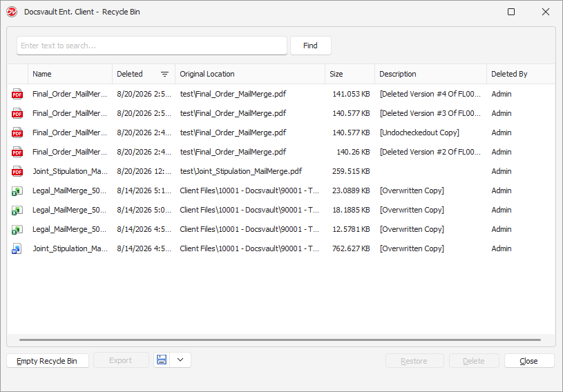Click PDF icon of 259.515 KB Joint_Stipulation row
Viewport: 563px width, 392px height.
point(17,171)
